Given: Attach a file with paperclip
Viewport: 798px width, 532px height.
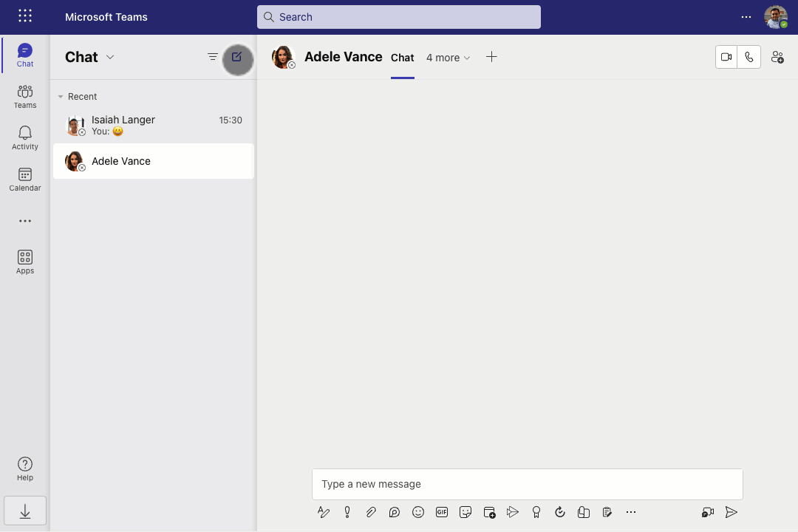Looking at the screenshot, I should coord(371,512).
